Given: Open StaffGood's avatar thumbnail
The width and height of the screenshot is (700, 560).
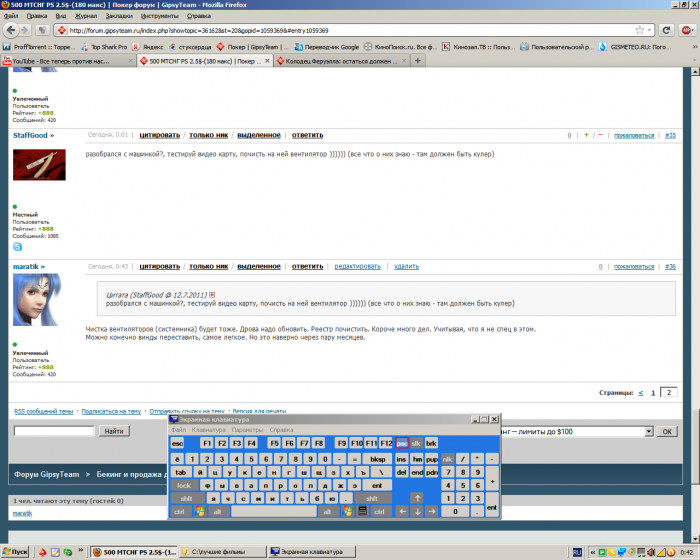Looking at the screenshot, I should point(39,164).
